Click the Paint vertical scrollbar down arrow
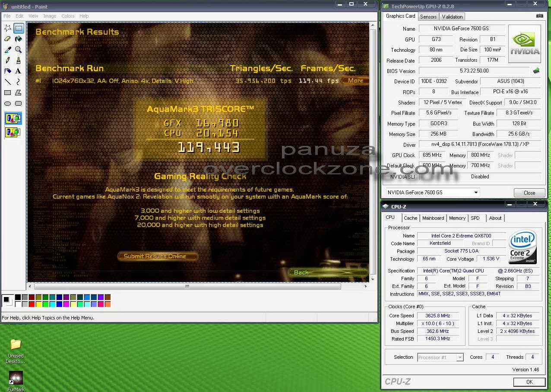Screen dimensions: 551x392 [x=372, y=279]
